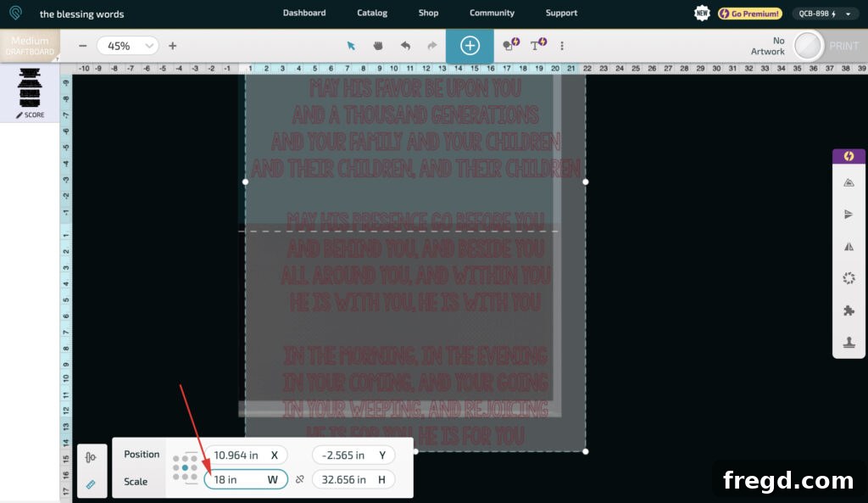This screenshot has width=868, height=503.
Task: Click the width field showing 18 in
Action: coord(246,479)
